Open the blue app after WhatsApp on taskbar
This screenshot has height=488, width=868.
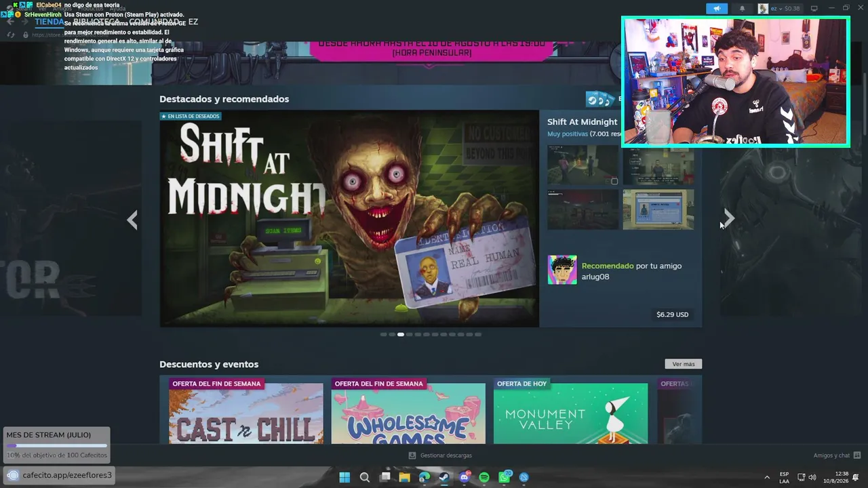524,477
